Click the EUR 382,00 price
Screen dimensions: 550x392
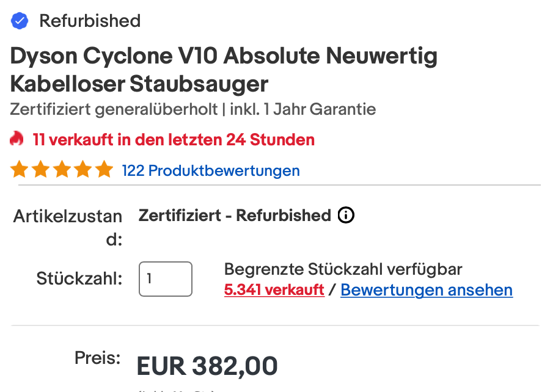point(207,366)
